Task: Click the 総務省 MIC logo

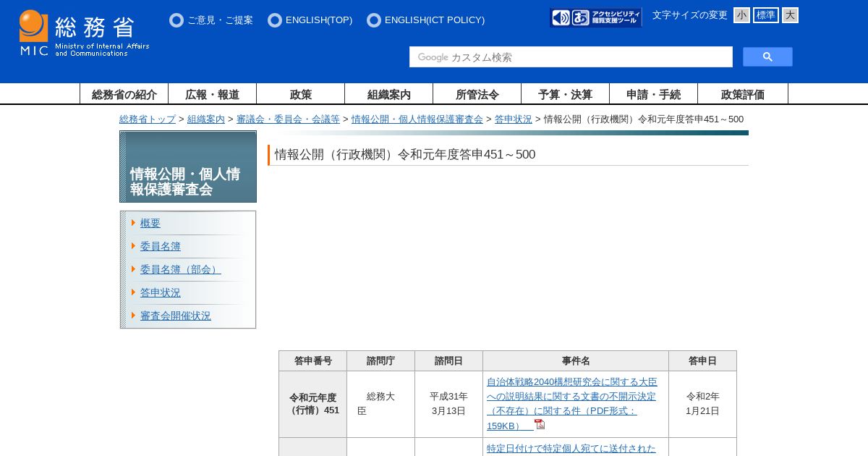Action: click(84, 33)
